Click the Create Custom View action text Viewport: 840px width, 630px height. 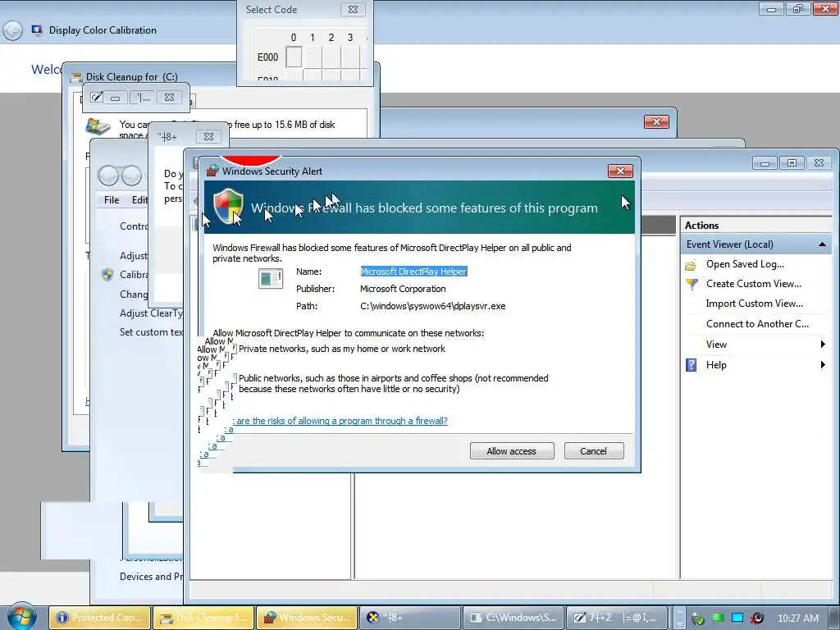(753, 284)
